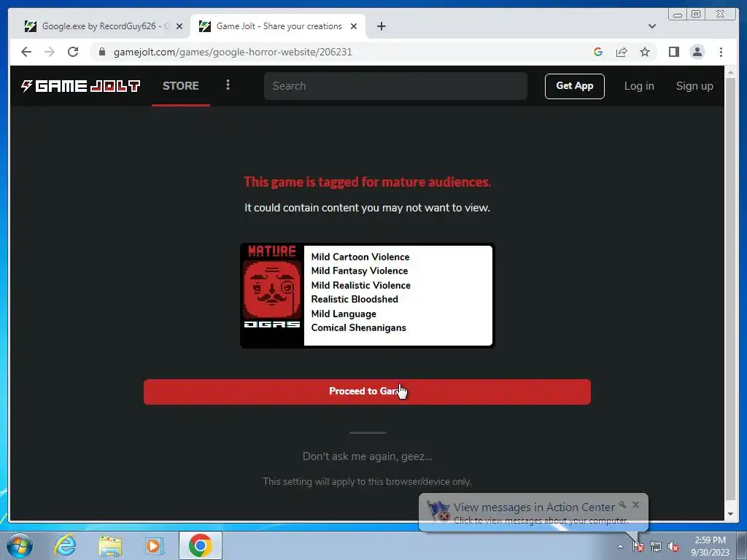The height and width of the screenshot is (560, 747).
Task: Go back in browser history
Action: 26,52
